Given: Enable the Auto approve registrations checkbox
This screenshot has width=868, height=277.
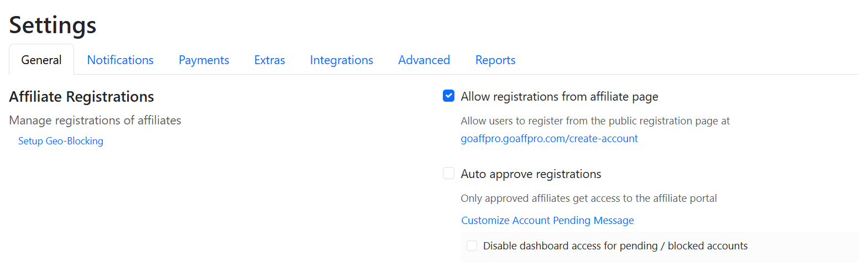Looking at the screenshot, I should [x=448, y=174].
